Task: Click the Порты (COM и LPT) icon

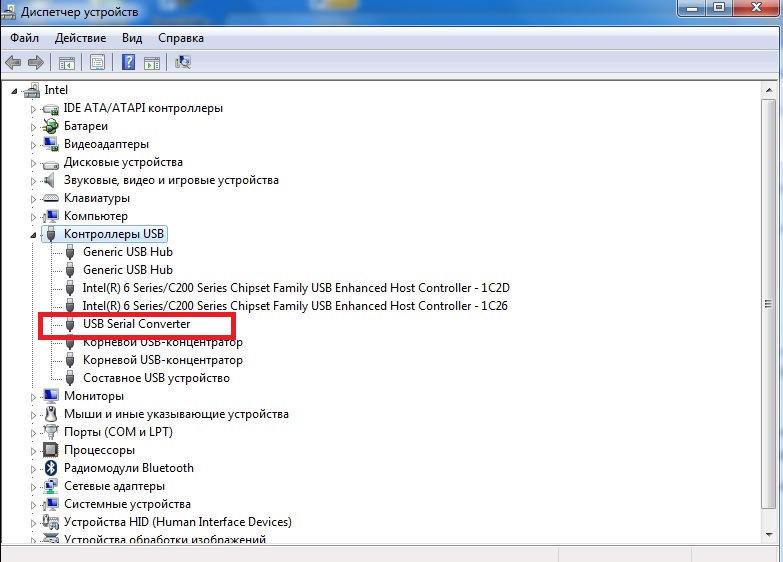Action: coord(50,432)
